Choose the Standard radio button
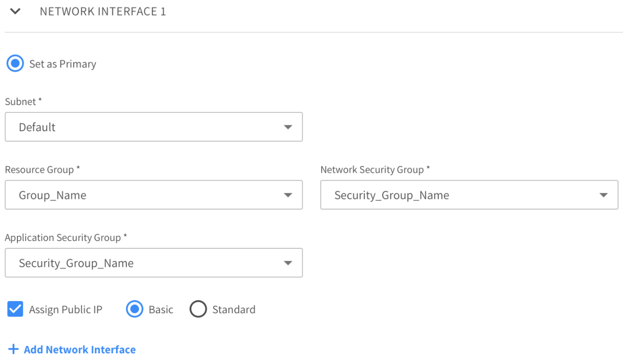This screenshot has width=623, height=364. 198,309
